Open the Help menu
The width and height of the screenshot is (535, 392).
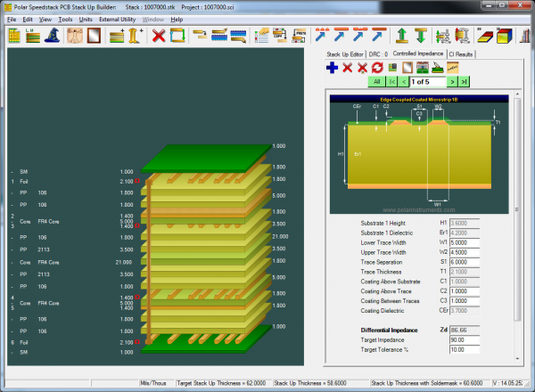point(177,20)
